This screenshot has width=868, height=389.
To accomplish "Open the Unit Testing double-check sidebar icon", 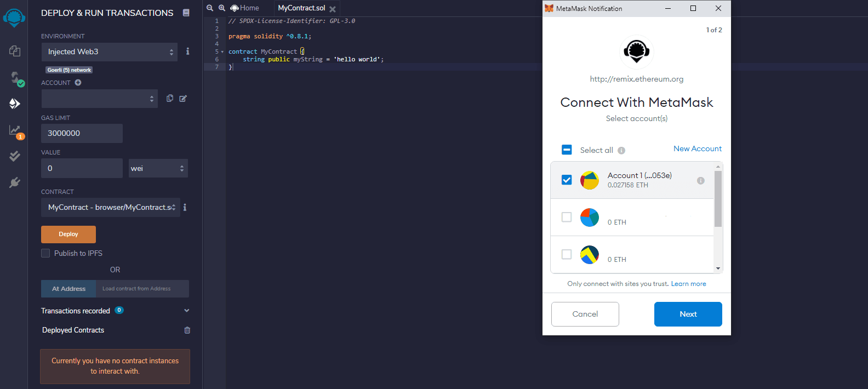I will coord(15,156).
